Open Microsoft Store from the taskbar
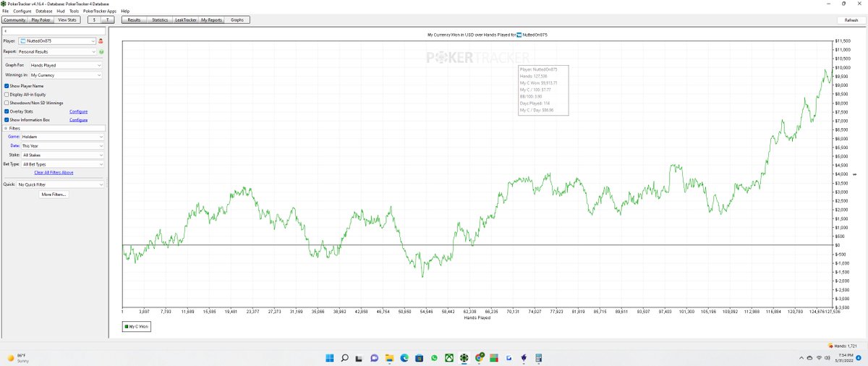The image size is (868, 366). [420, 358]
